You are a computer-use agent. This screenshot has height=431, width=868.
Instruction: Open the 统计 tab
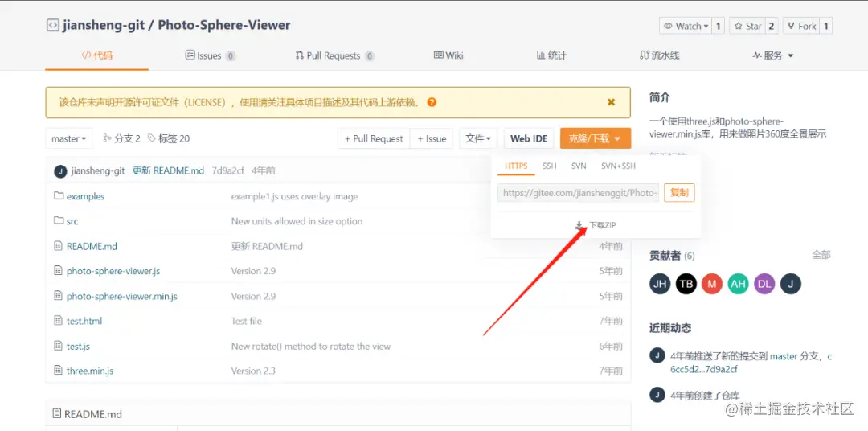click(x=551, y=55)
